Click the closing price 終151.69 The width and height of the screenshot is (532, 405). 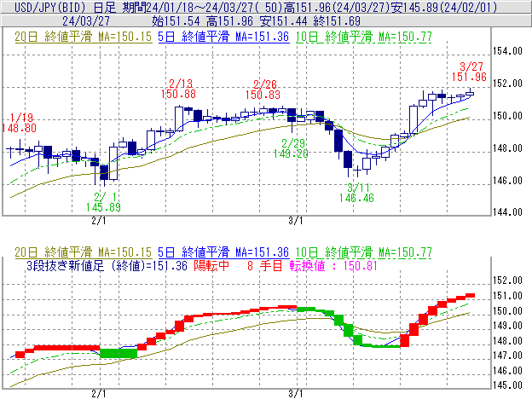(337, 21)
